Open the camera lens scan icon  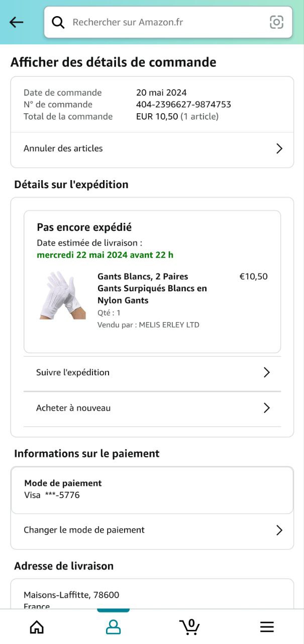tap(276, 22)
